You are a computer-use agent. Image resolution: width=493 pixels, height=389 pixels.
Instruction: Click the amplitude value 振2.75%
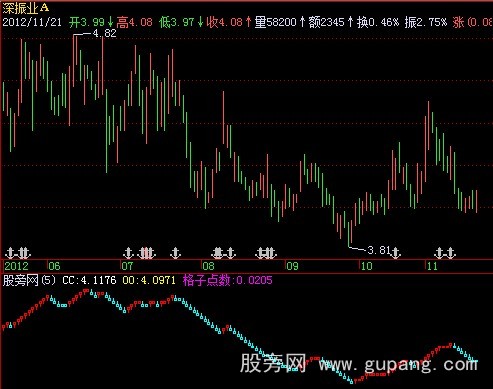[426, 22]
